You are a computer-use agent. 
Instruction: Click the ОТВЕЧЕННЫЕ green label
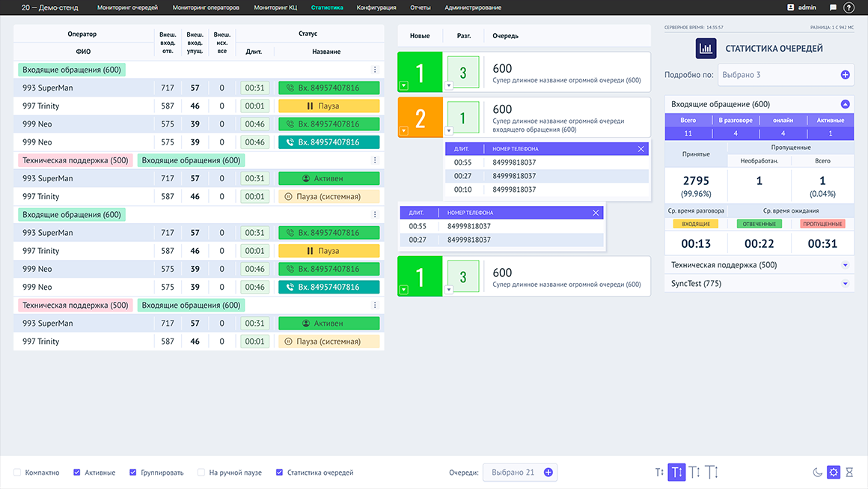(759, 224)
